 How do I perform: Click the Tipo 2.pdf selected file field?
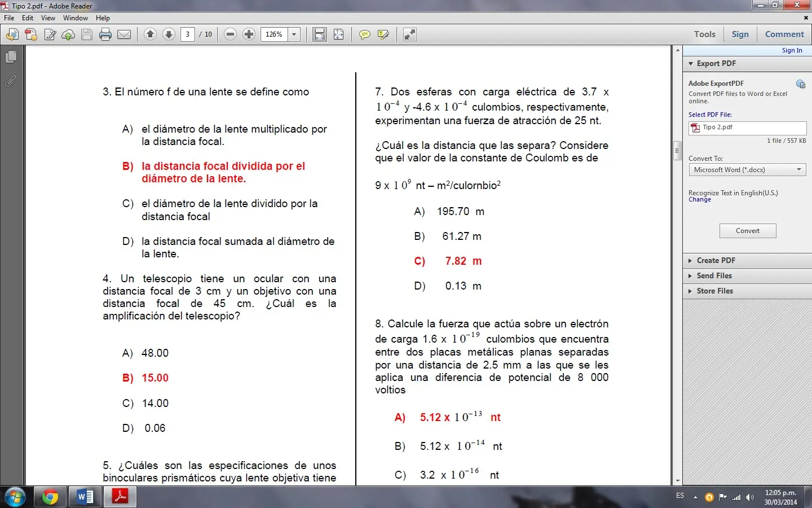point(747,128)
